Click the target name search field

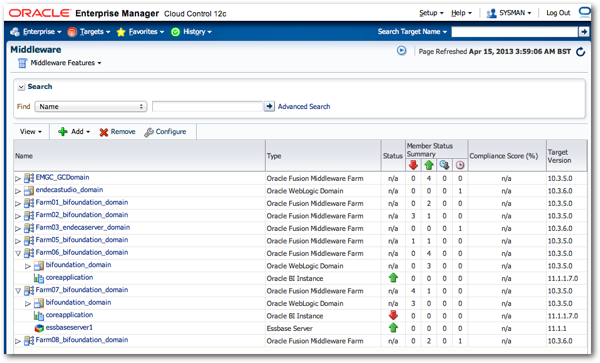pyautogui.click(x=514, y=32)
